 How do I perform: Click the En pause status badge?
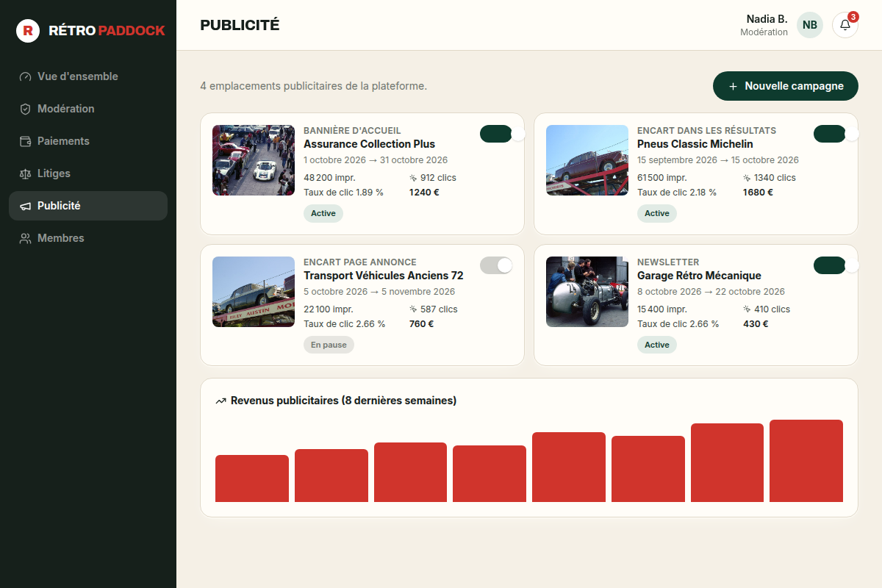[x=329, y=345]
